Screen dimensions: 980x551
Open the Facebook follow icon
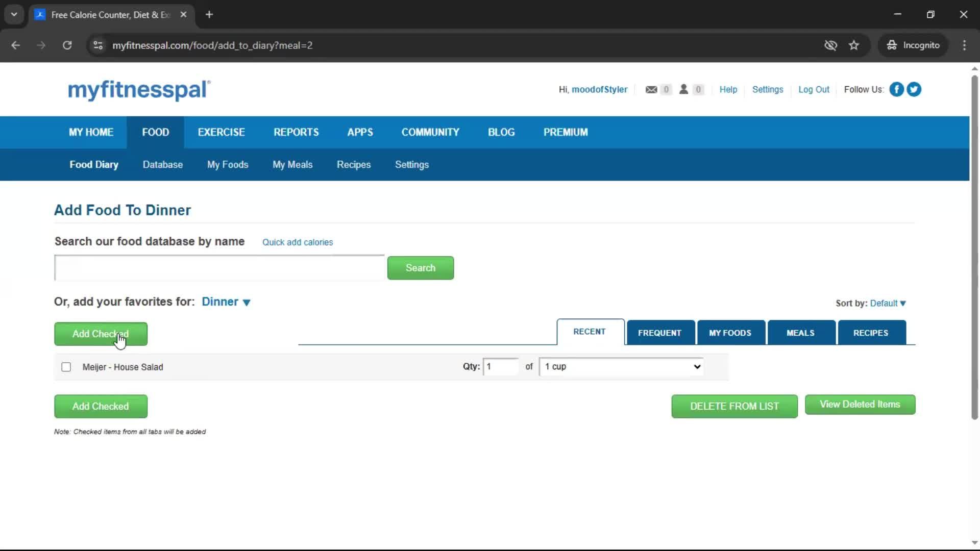896,89
